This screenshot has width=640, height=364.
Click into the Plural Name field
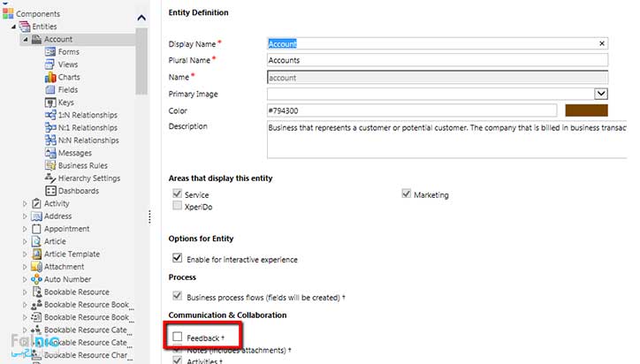click(437, 60)
